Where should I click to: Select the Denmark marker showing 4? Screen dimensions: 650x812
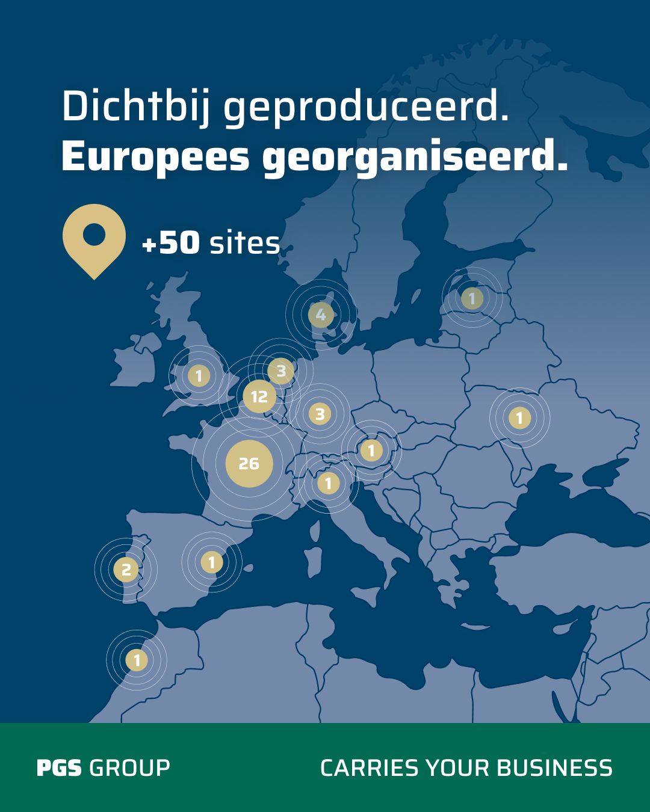(x=321, y=315)
